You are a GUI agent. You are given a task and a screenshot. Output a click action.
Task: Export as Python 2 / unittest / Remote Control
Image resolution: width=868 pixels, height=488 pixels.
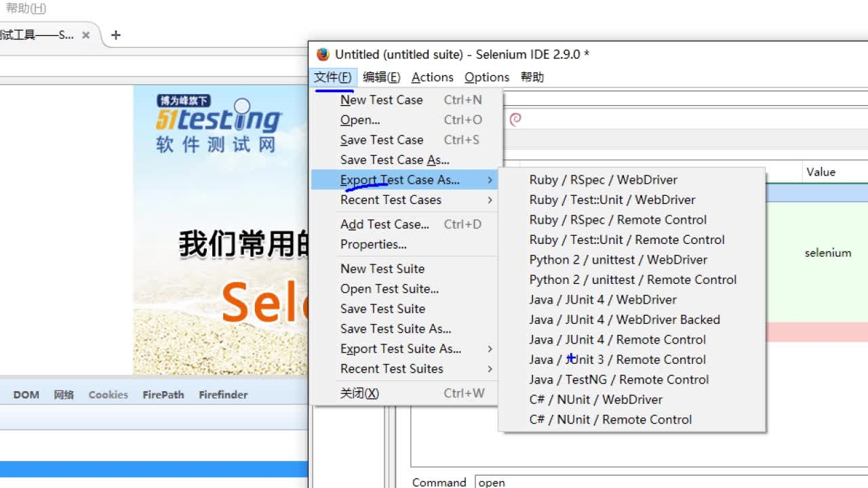(x=632, y=280)
